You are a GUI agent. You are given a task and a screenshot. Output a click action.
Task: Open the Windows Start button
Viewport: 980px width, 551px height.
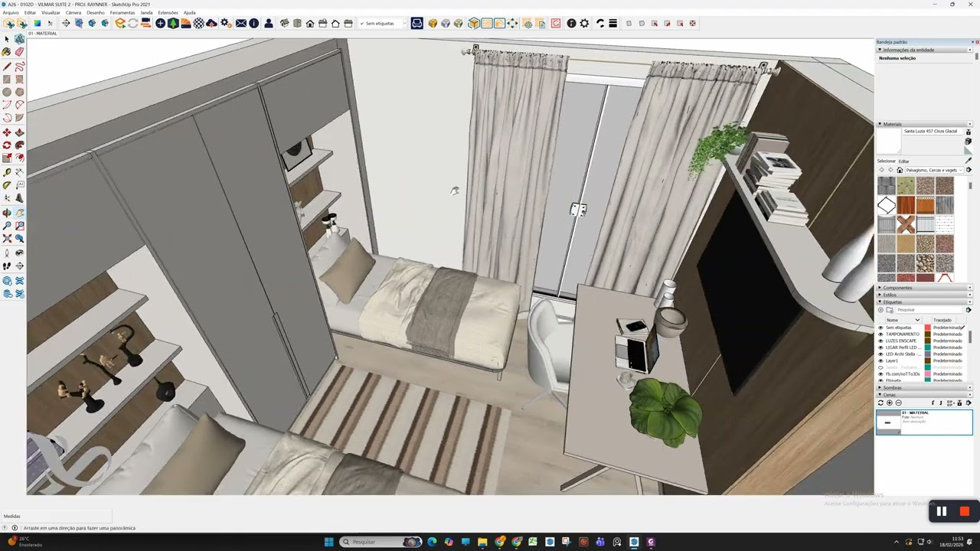(328, 542)
